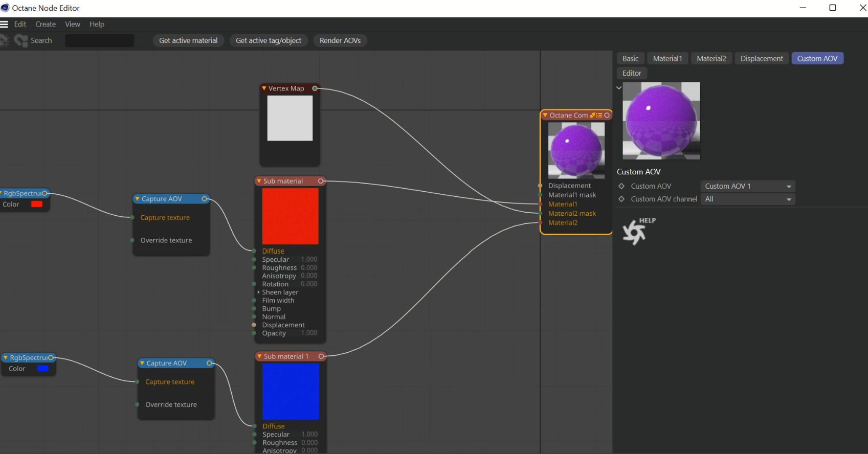Image resolution: width=868 pixels, height=454 pixels.
Task: Click the Vertex Map white preview thumbnail
Action: point(290,118)
